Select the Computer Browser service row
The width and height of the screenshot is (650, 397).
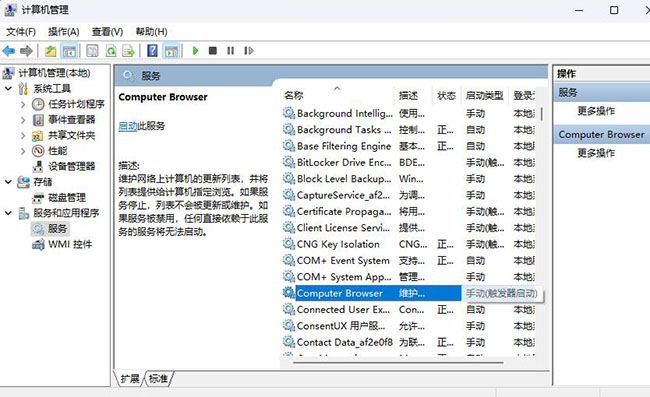pos(408,293)
